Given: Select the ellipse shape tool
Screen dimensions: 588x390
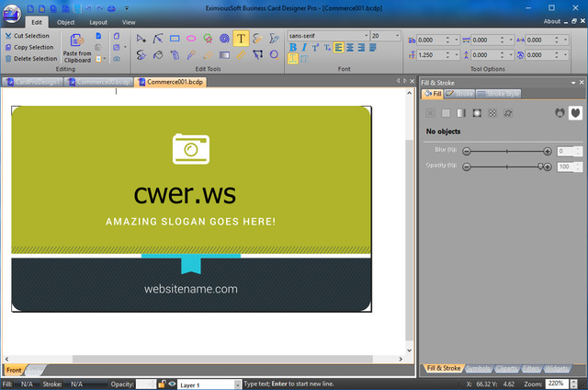Looking at the screenshot, I should click(191, 39).
